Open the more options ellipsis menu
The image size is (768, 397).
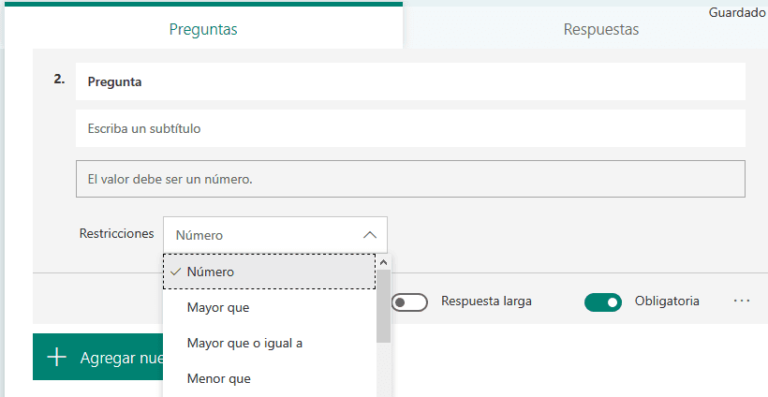pyautogui.click(x=742, y=301)
